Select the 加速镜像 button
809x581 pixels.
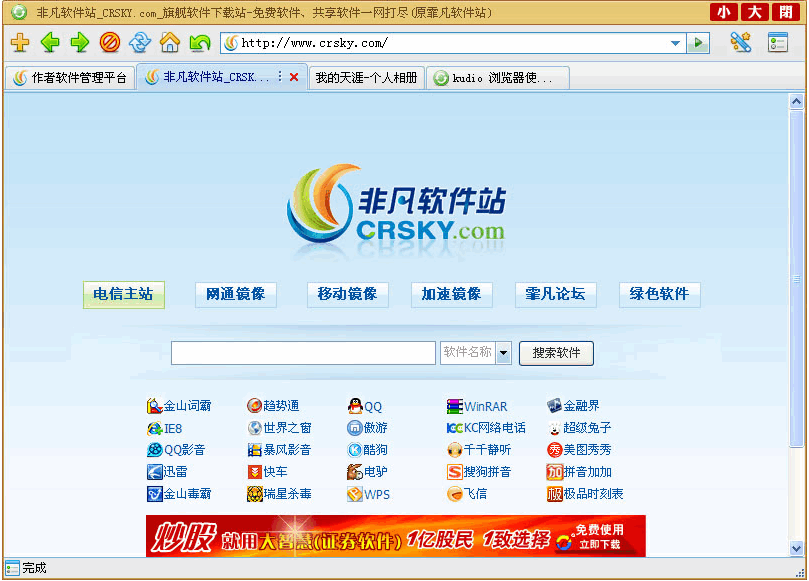tap(451, 295)
